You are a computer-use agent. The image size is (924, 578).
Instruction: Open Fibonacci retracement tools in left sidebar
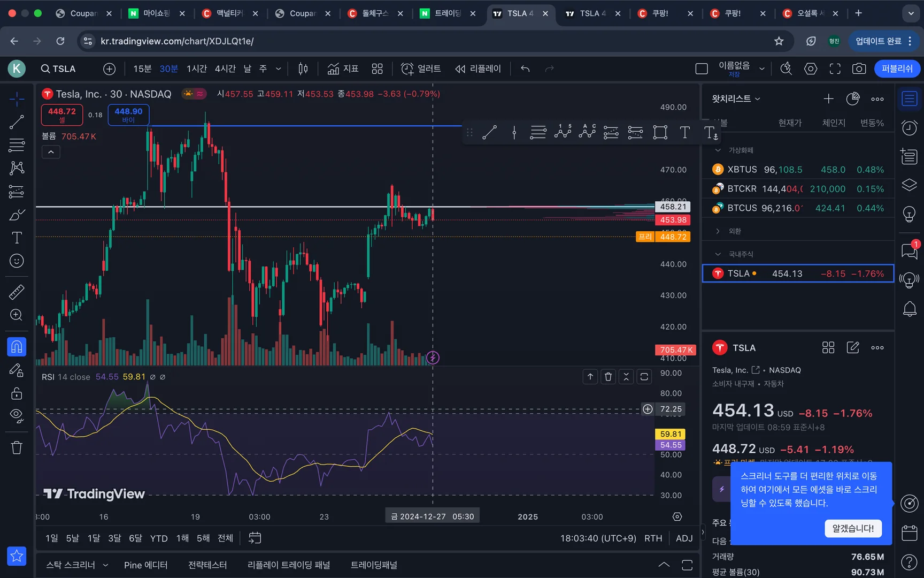17,145
